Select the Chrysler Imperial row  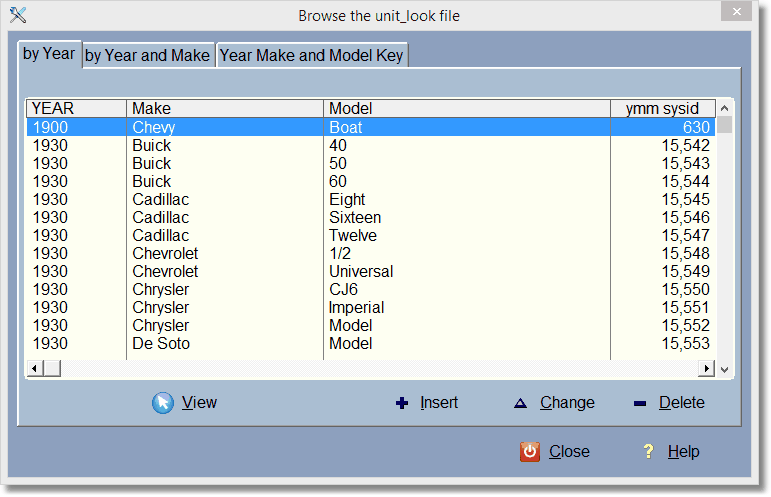point(371,307)
